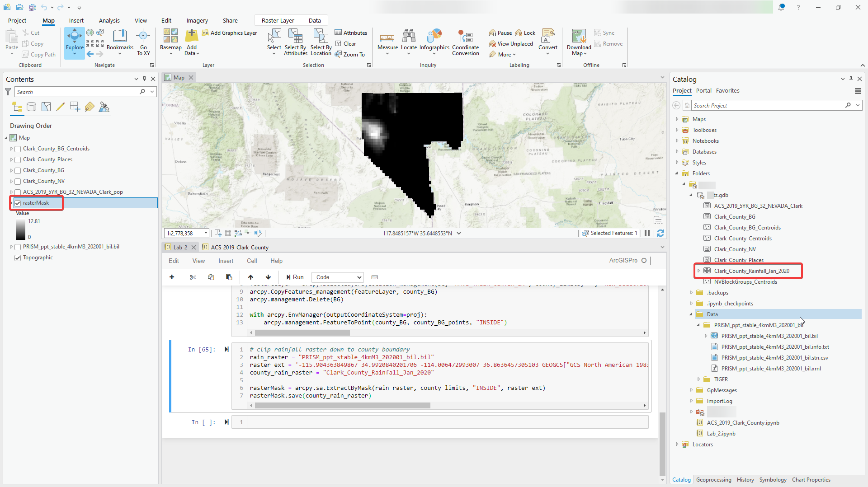The width and height of the screenshot is (868, 487).
Task: Collapse the Folders node in Catalog
Action: click(677, 173)
